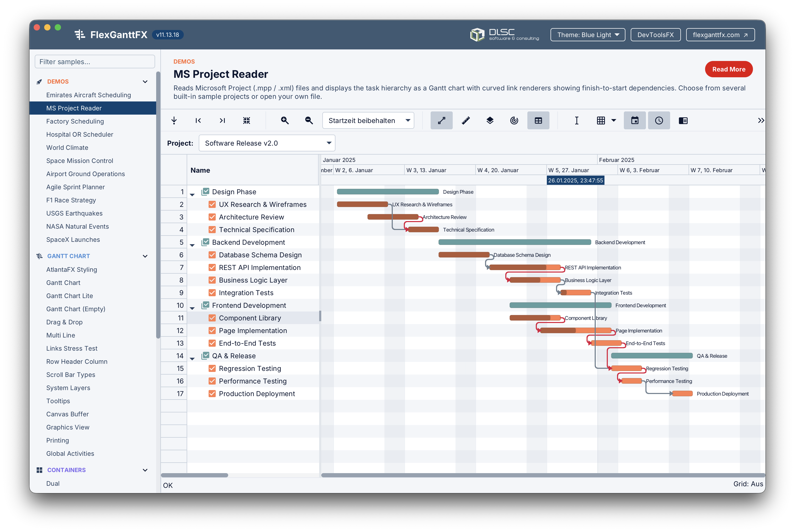Uncheck the Component Library checkbox

pyautogui.click(x=212, y=318)
